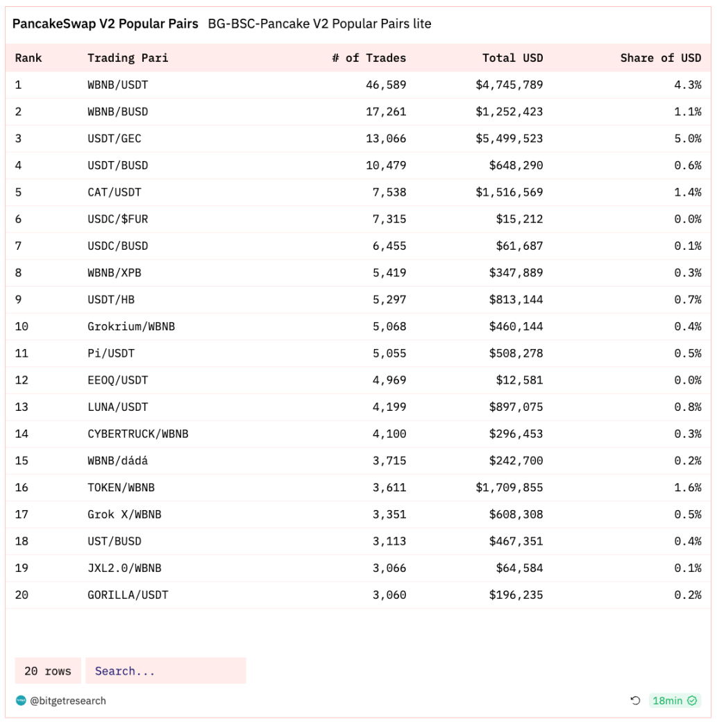Open the @bitgetresearch profile link
The image size is (717, 728).
pos(68,700)
